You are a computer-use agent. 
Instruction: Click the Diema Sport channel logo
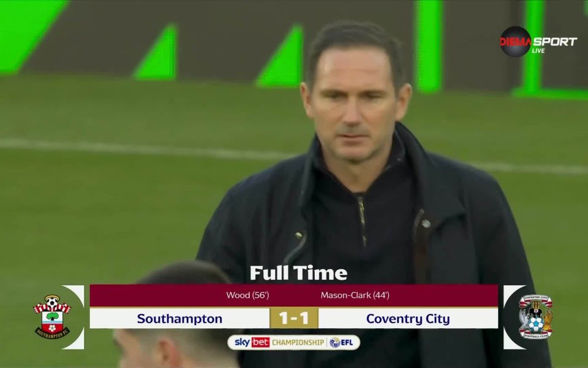coord(538,41)
